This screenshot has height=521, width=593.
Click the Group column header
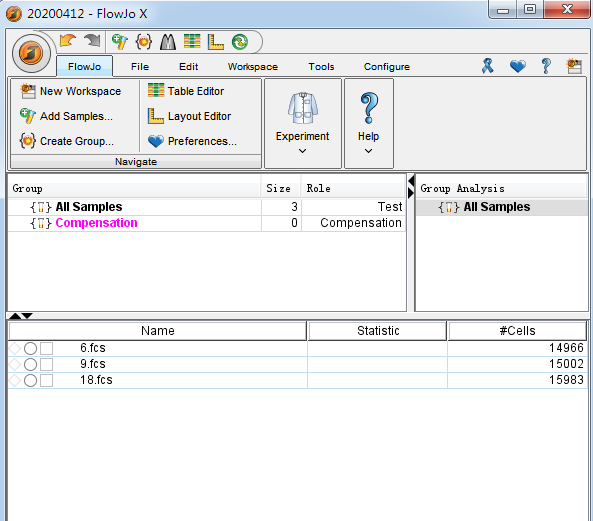click(x=134, y=188)
